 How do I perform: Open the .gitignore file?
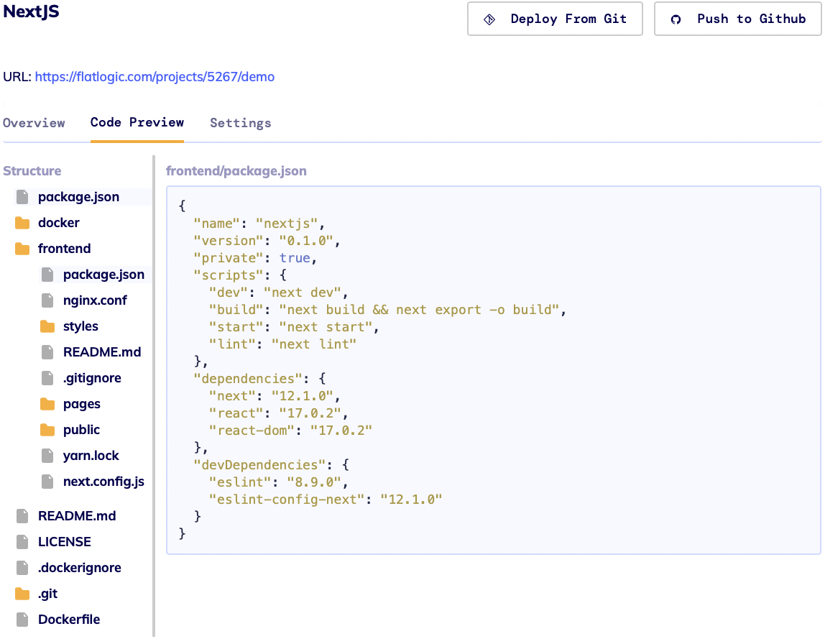point(92,378)
